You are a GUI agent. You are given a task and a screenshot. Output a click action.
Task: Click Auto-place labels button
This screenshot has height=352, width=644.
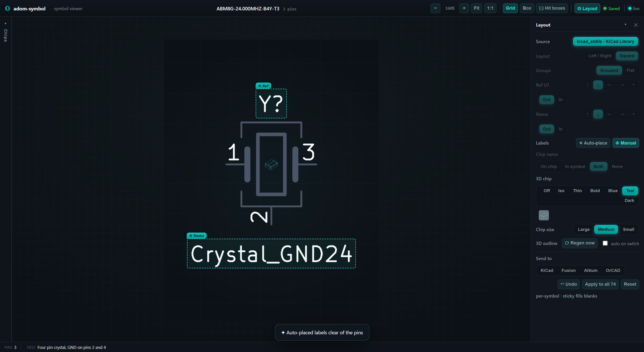click(593, 143)
